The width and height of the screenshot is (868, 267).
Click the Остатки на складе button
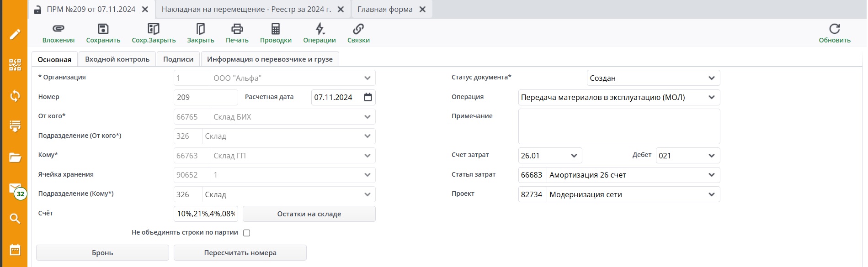tap(309, 214)
